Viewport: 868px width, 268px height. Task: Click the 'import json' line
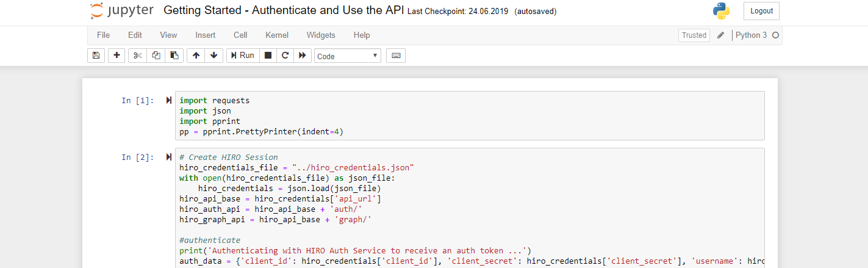click(x=205, y=110)
